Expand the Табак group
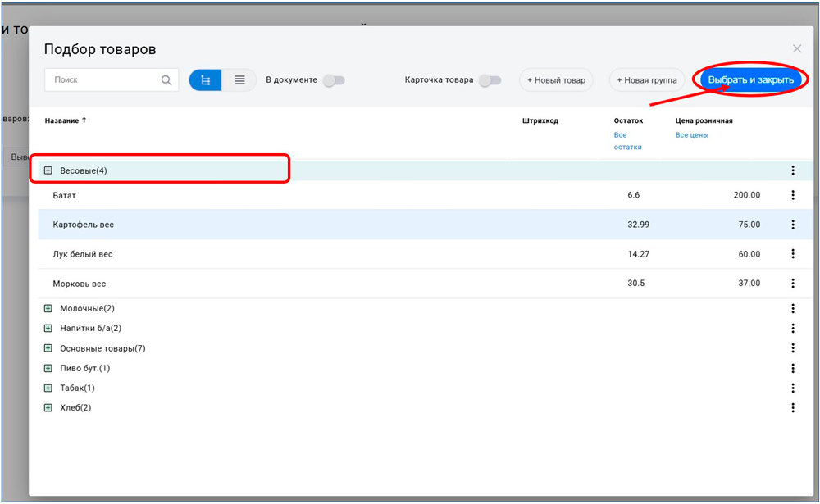This screenshot has height=504, width=820. [48, 388]
